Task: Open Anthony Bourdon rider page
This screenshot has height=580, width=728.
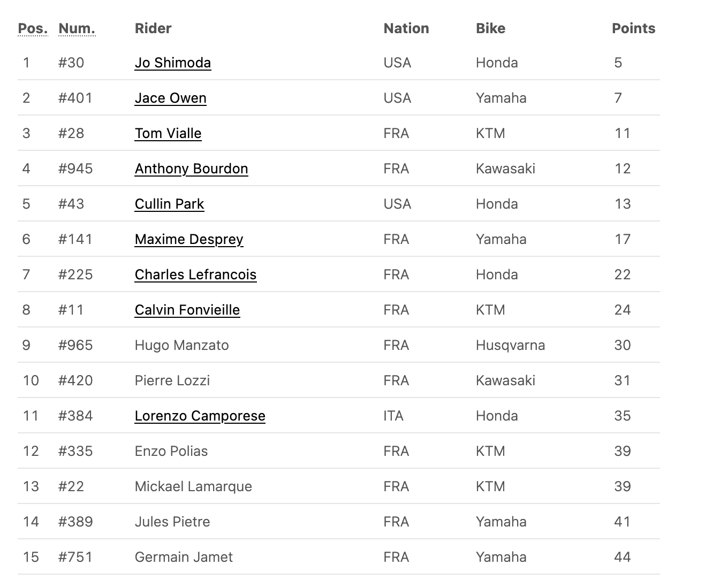Action: click(192, 169)
